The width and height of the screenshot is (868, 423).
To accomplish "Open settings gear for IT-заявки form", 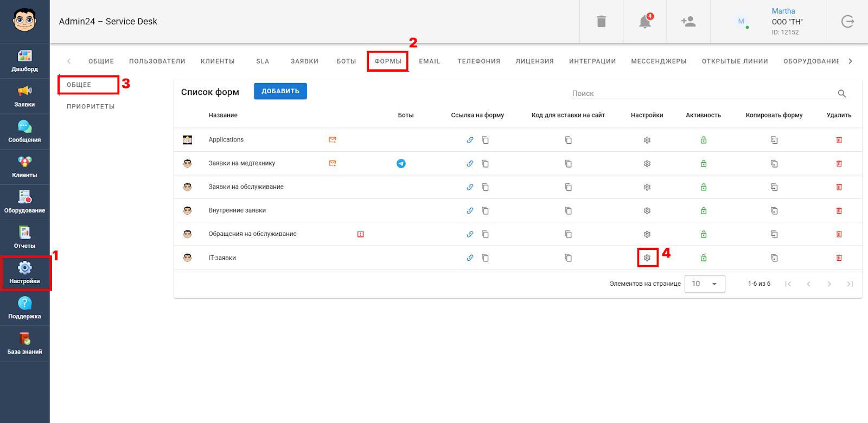I will pyautogui.click(x=647, y=258).
